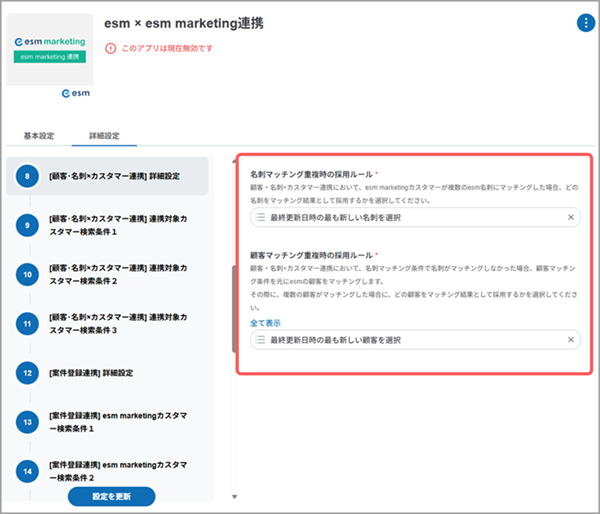Image resolution: width=600 pixels, height=514 pixels.
Task: Click the esm marketing app logo thumbnail
Action: 50,49
